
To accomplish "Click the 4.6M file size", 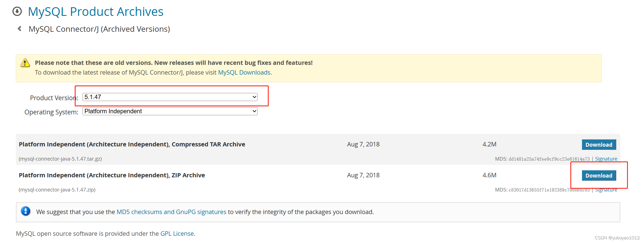I will tap(489, 175).
